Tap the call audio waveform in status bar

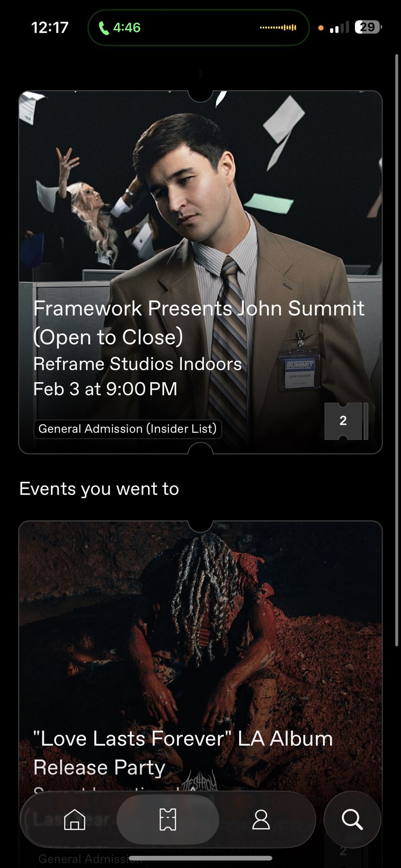point(278,28)
